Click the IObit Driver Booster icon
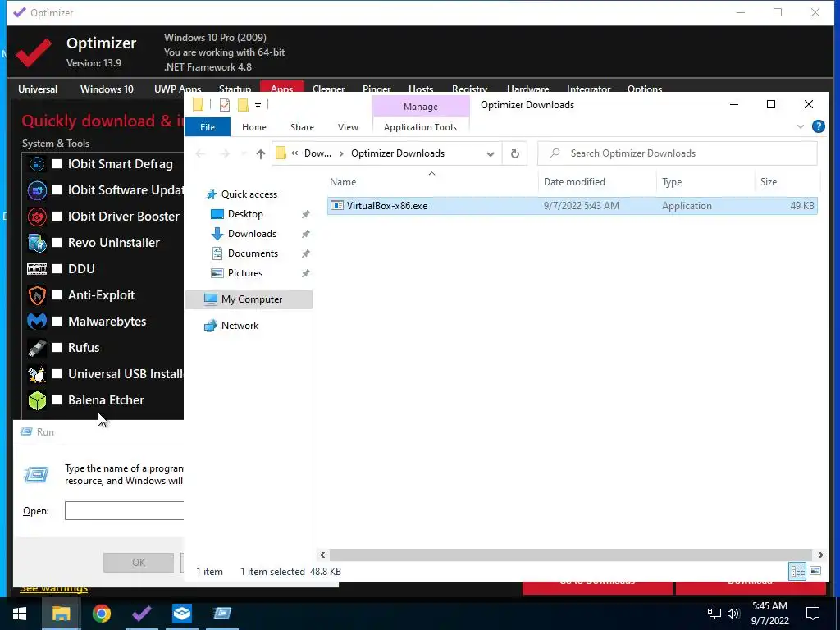Screen dimensions: 840x630 37,217
